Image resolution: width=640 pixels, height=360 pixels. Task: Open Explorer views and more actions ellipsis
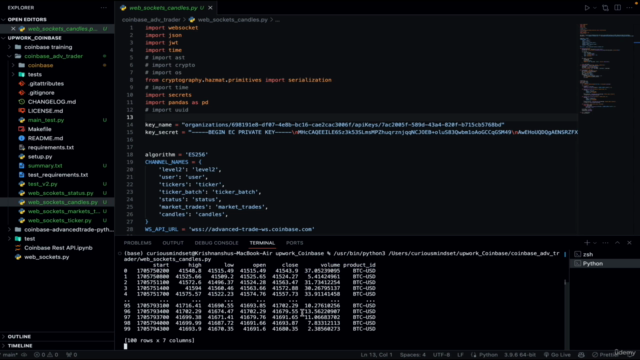pyautogui.click(x=104, y=8)
